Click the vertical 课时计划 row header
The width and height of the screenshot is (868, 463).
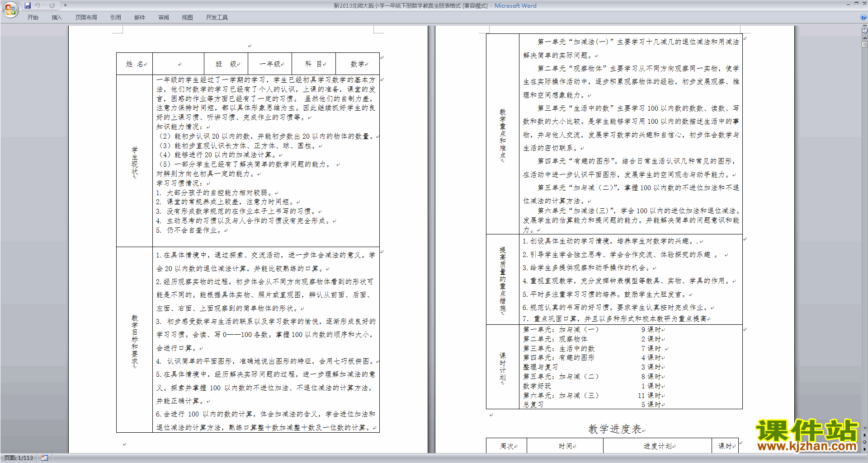coord(503,367)
